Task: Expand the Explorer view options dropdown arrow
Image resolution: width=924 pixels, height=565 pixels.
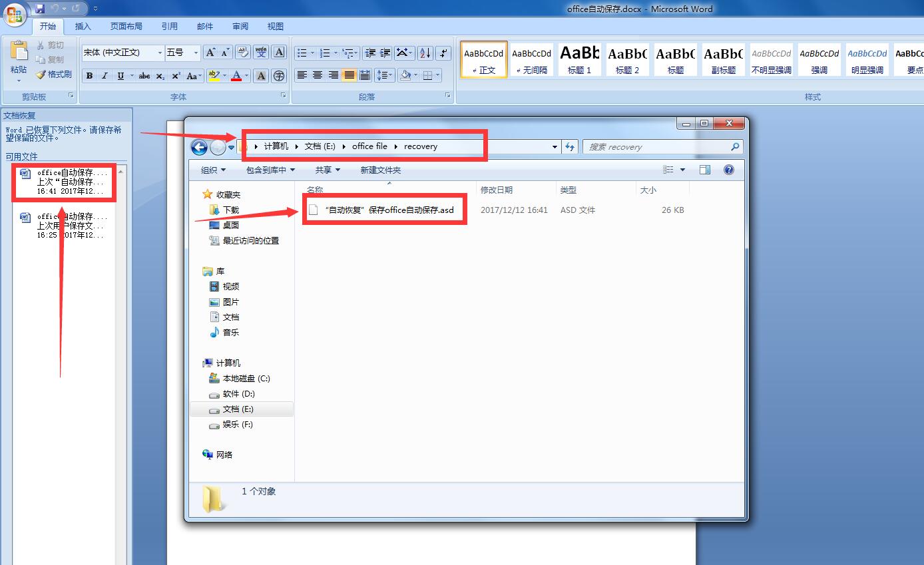Action: point(681,170)
